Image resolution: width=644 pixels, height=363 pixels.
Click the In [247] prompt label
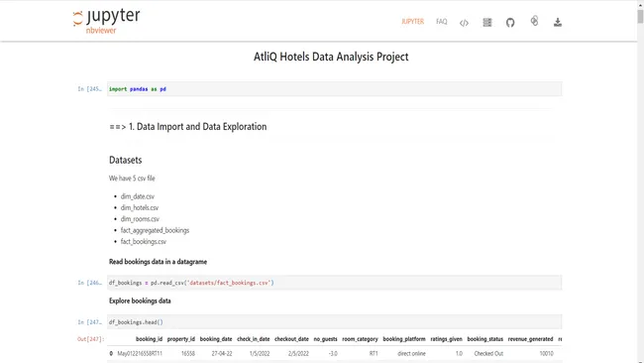(x=89, y=322)
